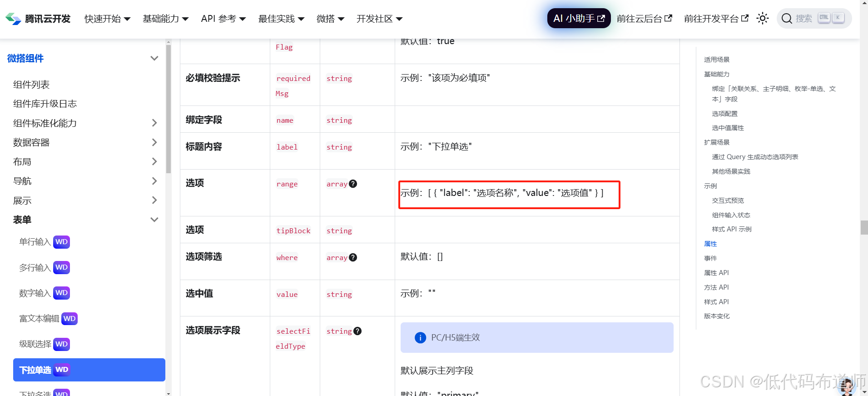Jump to 适用场景 in table of contents
The width and height of the screenshot is (868, 396).
(x=717, y=60)
